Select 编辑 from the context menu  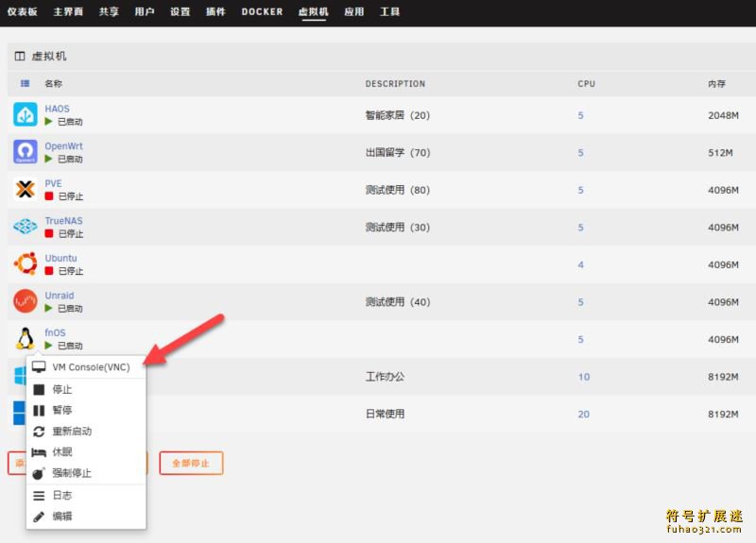coord(62,517)
